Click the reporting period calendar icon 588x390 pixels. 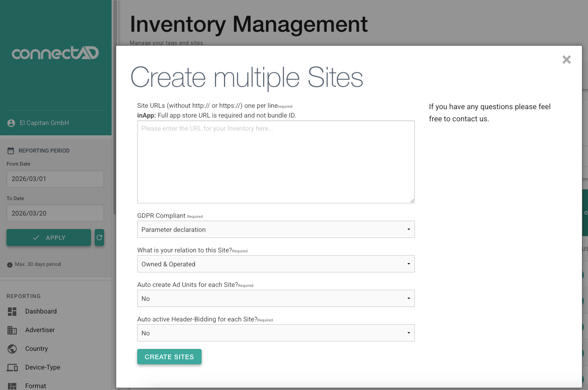pyautogui.click(x=11, y=151)
